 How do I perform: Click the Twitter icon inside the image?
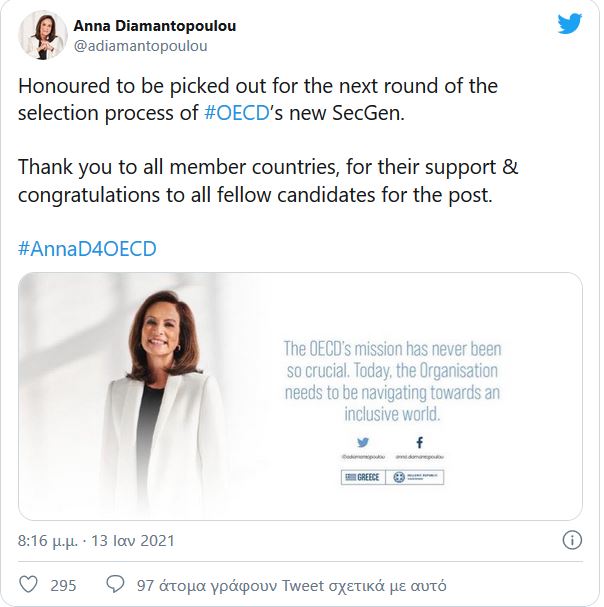coord(365,440)
